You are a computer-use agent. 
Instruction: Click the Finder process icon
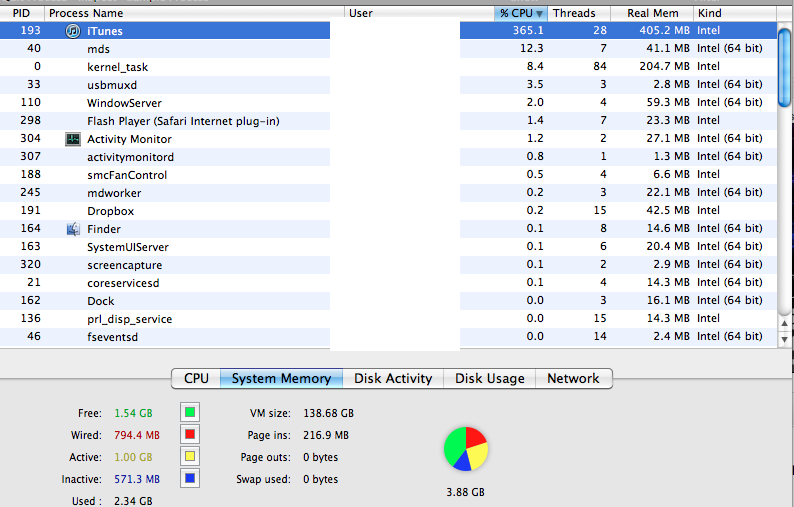click(73, 229)
